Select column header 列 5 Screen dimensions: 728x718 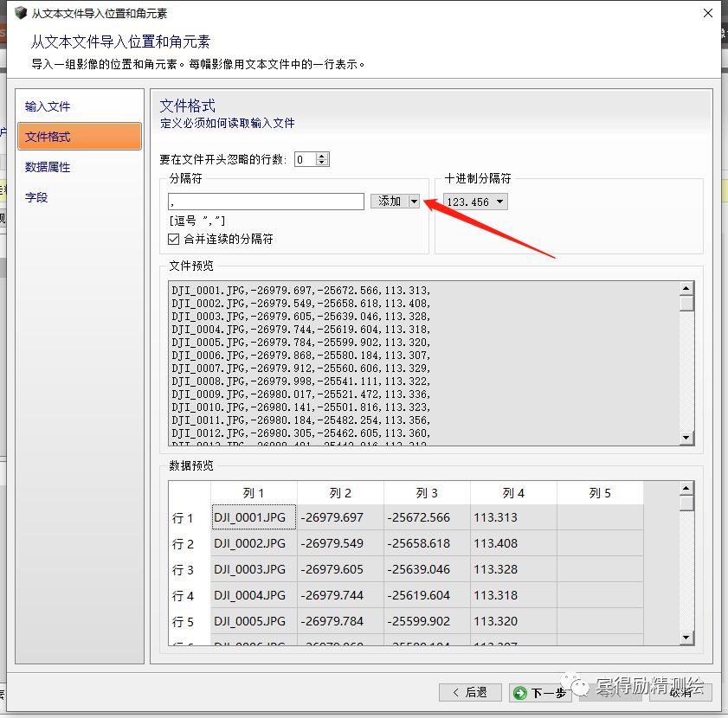point(600,493)
